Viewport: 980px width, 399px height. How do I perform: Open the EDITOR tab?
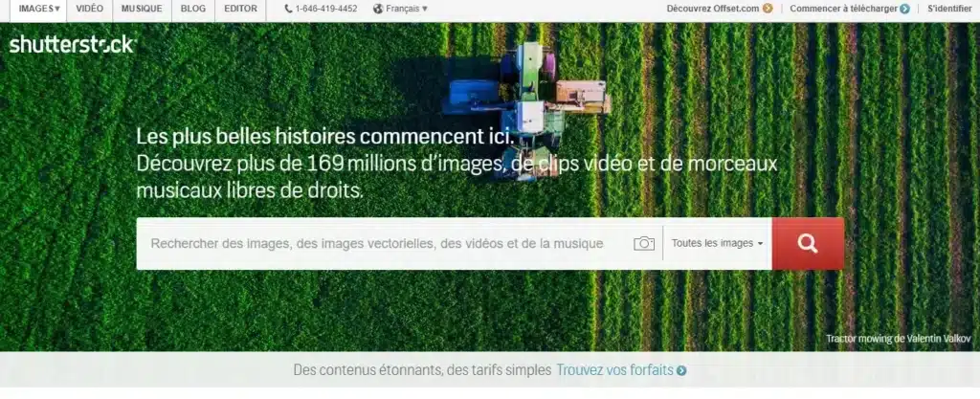click(x=240, y=9)
